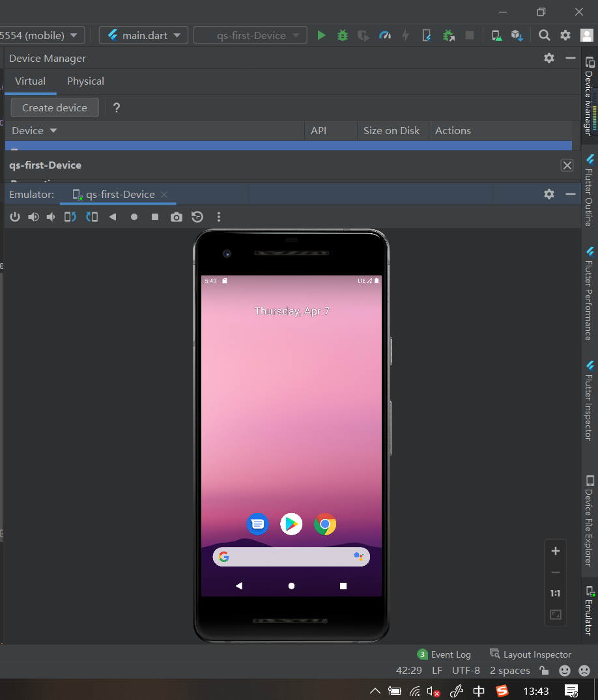The image size is (598, 700).
Task: Close qs-first-Device emulator tab
Action: (x=164, y=195)
